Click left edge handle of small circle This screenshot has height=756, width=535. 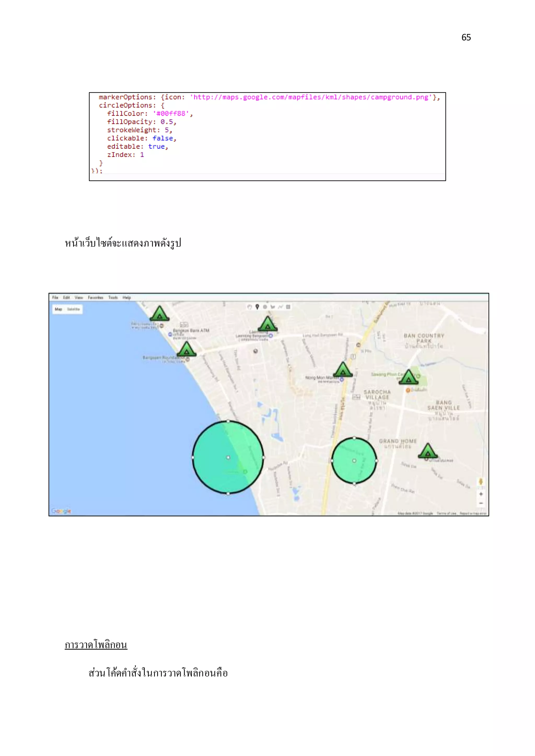pyautogui.click(x=332, y=461)
